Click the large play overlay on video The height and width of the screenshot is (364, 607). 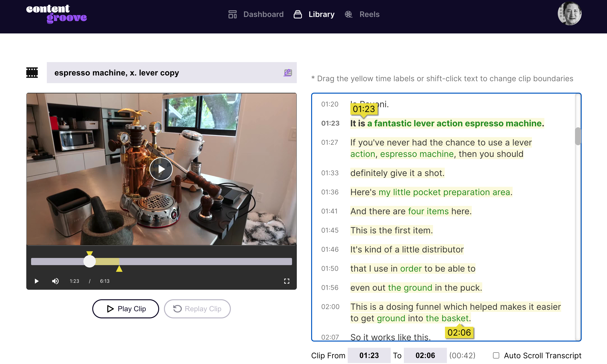(x=161, y=169)
